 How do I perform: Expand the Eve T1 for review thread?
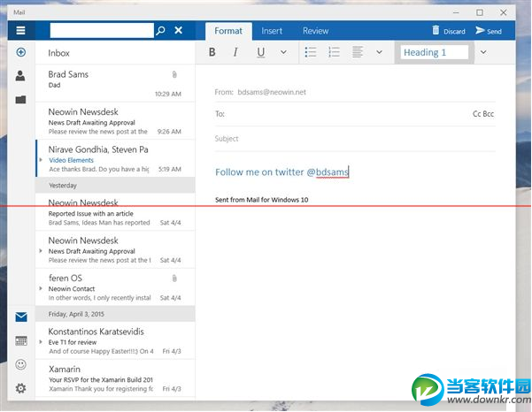tap(41, 342)
